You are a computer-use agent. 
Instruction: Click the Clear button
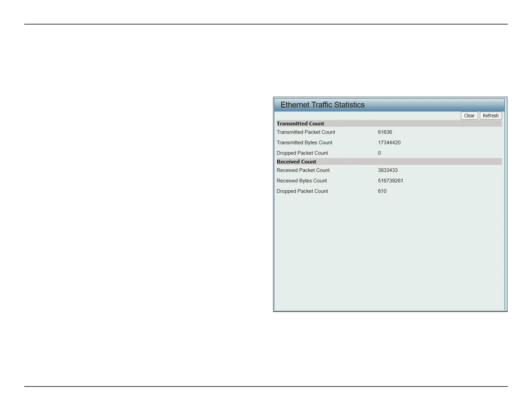469,116
